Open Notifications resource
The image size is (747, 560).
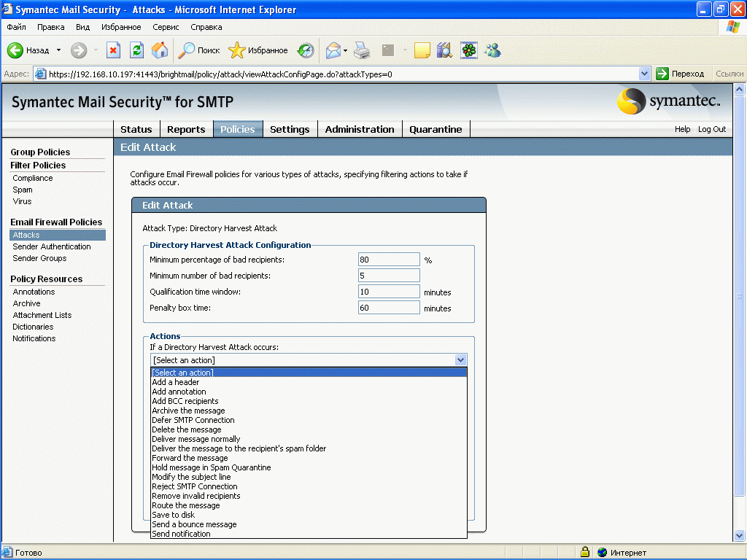click(x=34, y=338)
